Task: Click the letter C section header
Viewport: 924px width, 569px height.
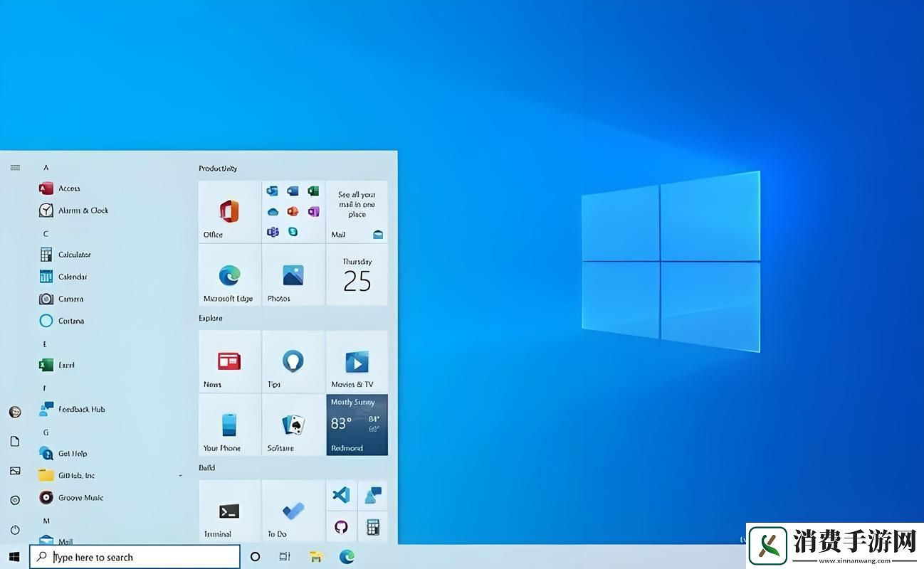Action: 45,233
